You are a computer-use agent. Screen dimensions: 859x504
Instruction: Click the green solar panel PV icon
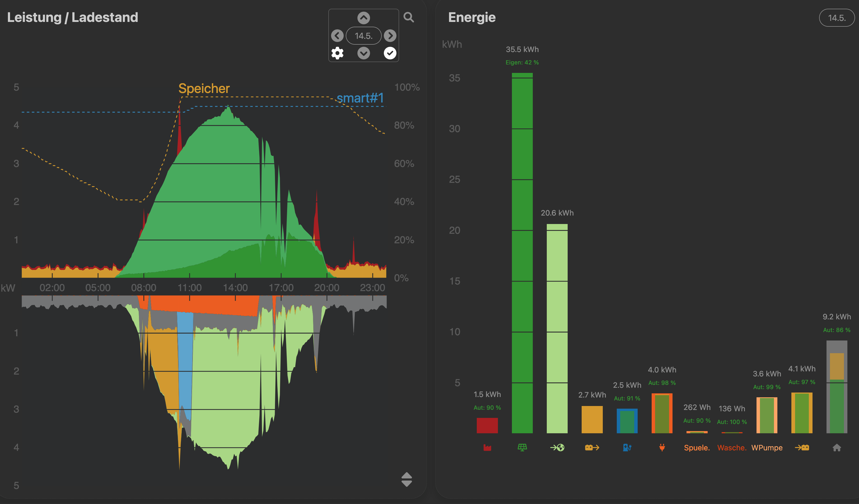click(x=522, y=447)
